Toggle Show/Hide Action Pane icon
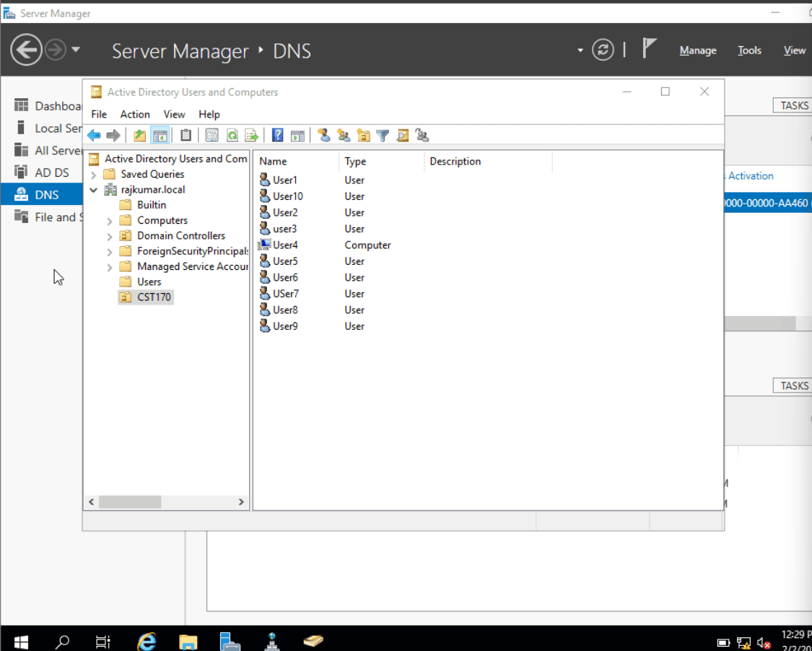Viewport: 812px width, 651px height. (297, 136)
